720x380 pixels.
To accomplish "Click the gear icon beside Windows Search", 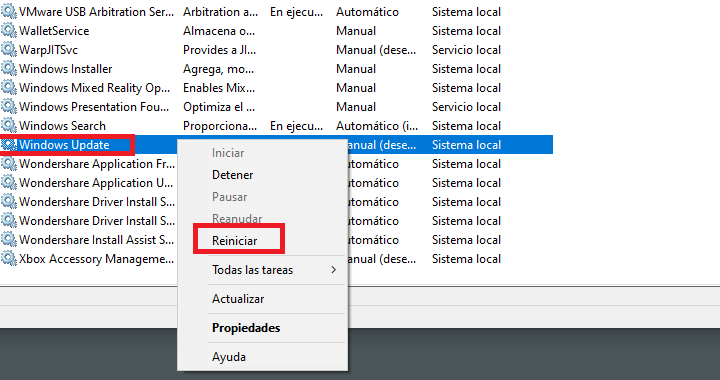I will pyautogui.click(x=9, y=126).
